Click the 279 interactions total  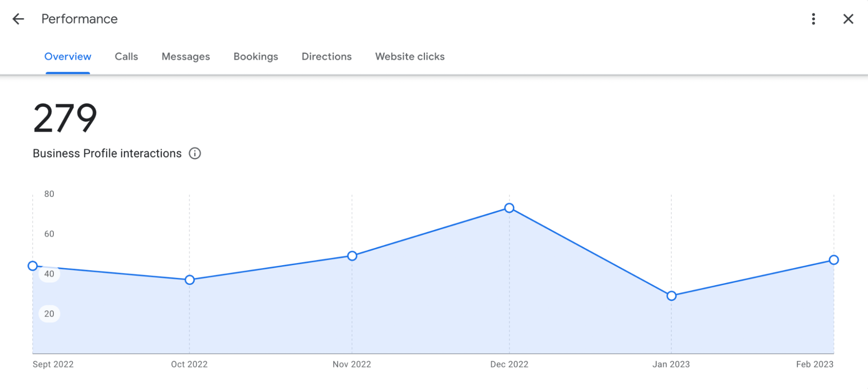tap(65, 117)
